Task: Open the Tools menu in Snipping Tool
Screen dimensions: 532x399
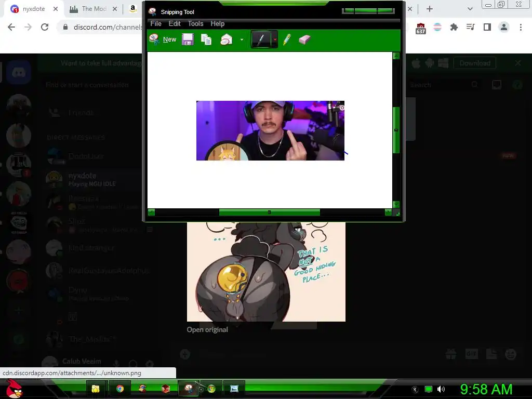Action: pos(195,23)
